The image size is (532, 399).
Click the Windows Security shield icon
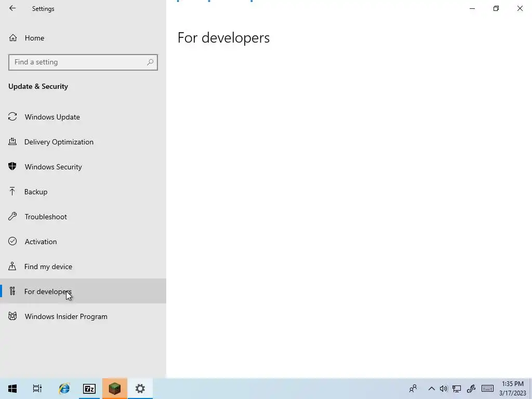[x=12, y=166]
